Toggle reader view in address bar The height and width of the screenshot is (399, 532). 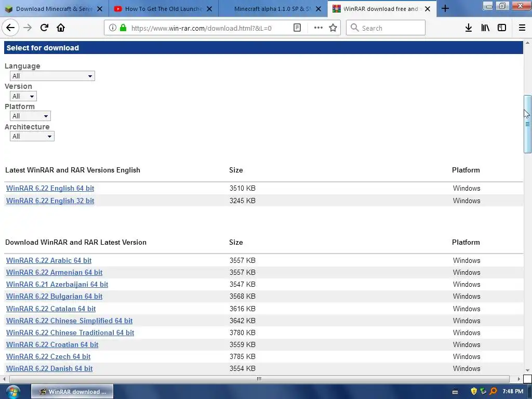click(x=297, y=28)
